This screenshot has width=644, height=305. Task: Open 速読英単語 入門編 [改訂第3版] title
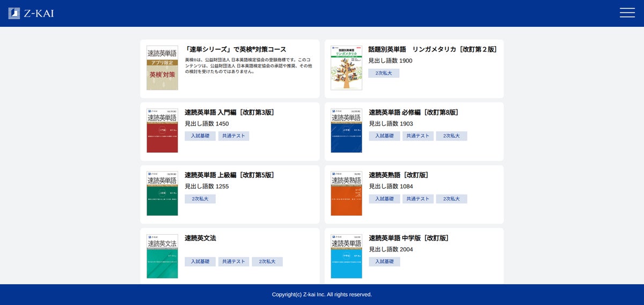pyautogui.click(x=230, y=113)
